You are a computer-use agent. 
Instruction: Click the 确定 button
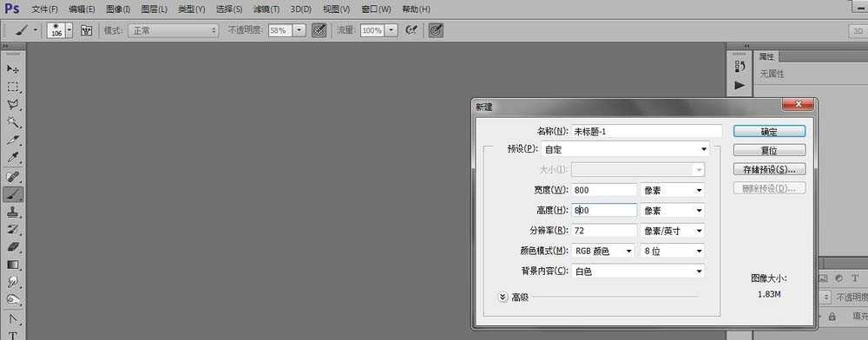coord(769,131)
